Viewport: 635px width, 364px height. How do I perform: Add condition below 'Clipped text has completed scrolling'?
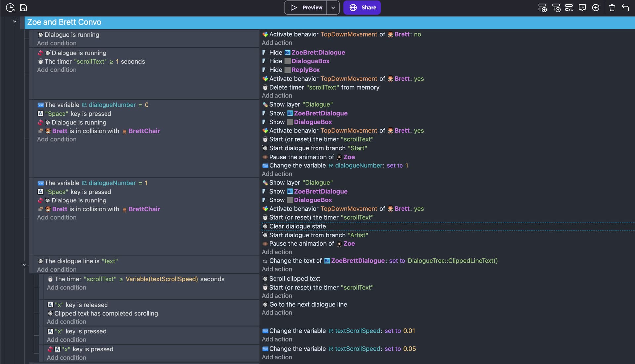(x=66, y=322)
